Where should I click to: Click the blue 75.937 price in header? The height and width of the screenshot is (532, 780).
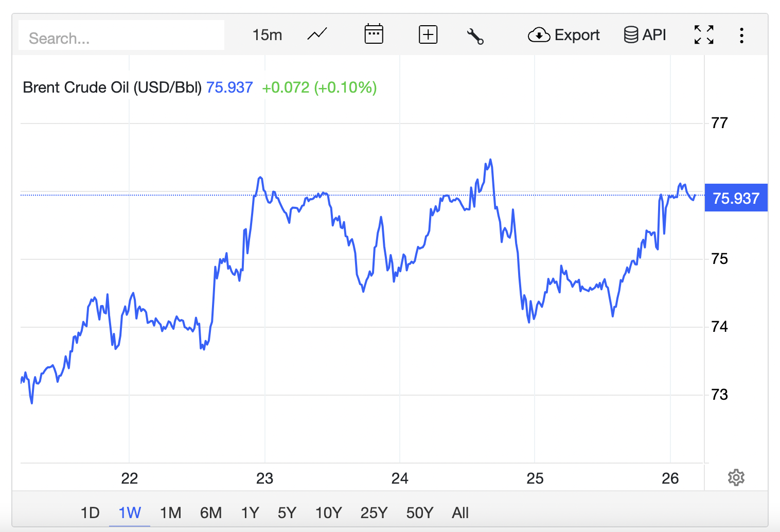point(229,87)
